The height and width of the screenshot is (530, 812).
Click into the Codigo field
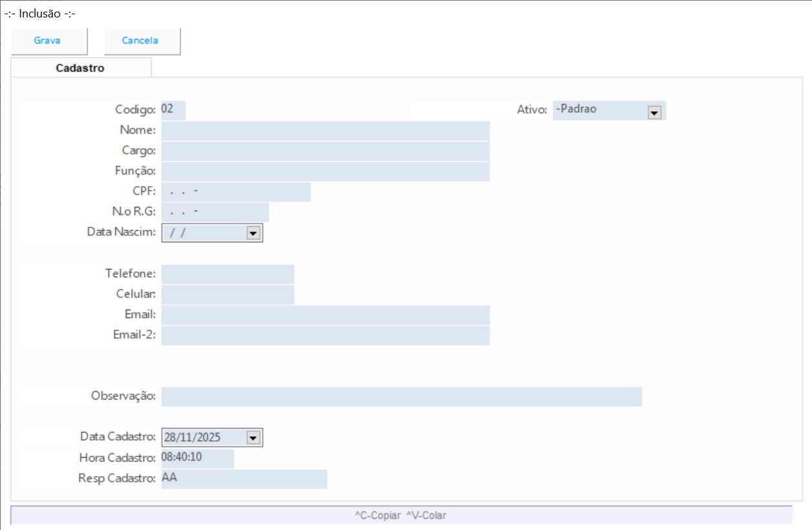point(173,110)
